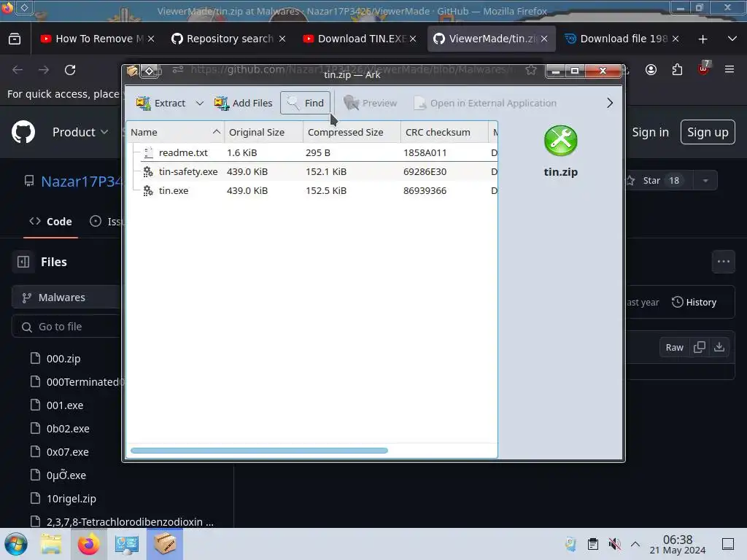This screenshot has width=747, height=560.
Task: Switch to Download TIN.EXE tab
Action: point(359,39)
